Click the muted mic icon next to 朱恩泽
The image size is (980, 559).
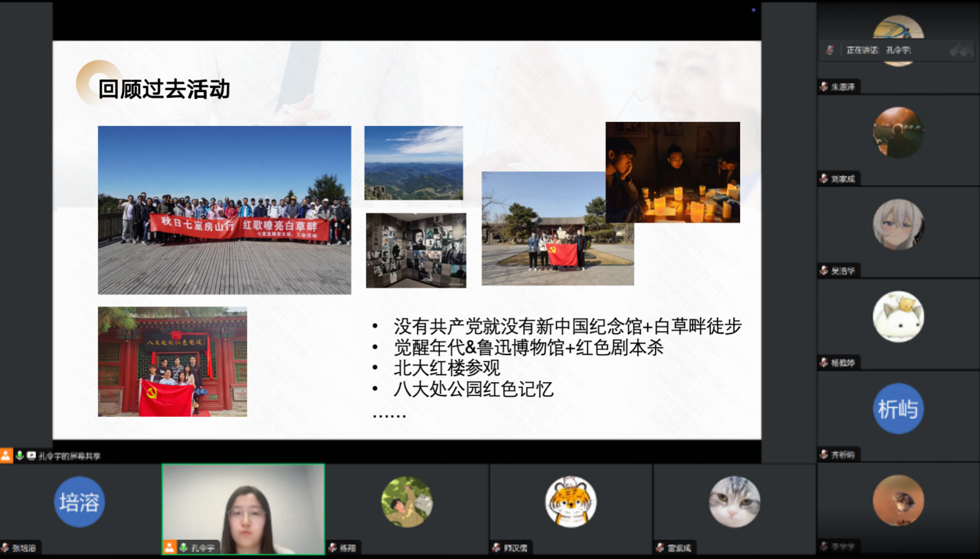(x=824, y=86)
